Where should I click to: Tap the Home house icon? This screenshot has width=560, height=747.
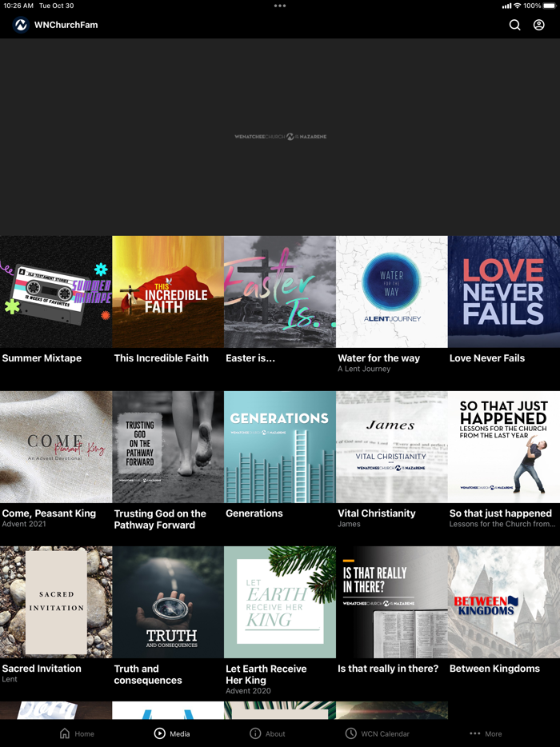65,733
